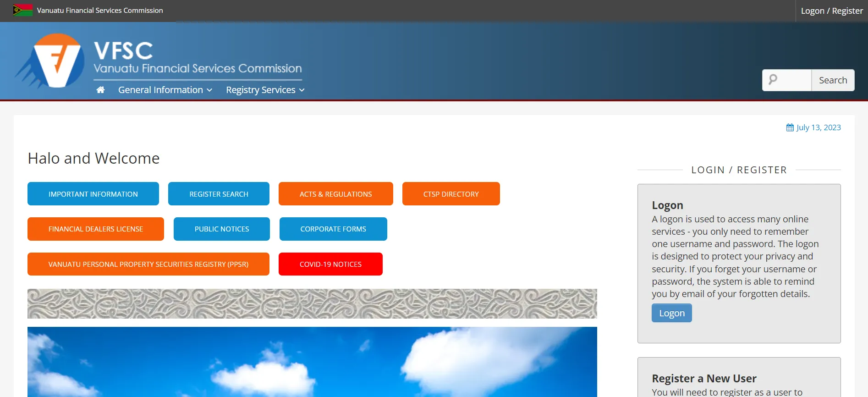Click the Search button
The width and height of the screenshot is (868, 397).
(x=833, y=80)
